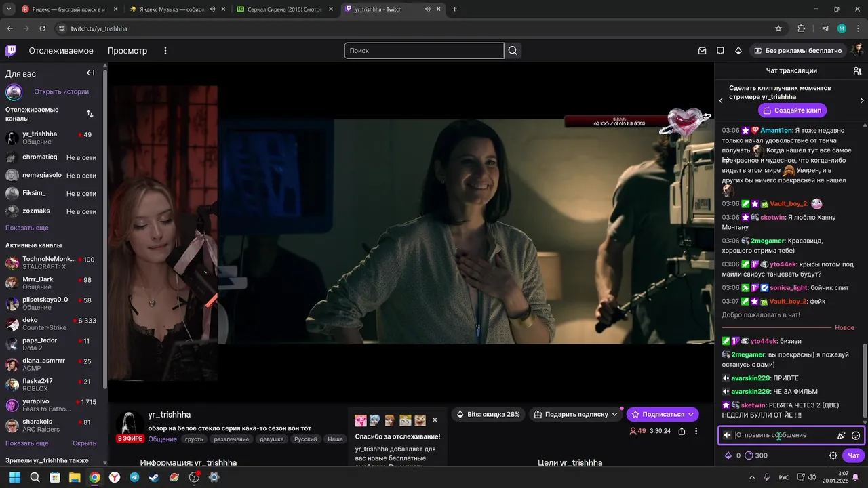The height and width of the screenshot is (488, 868).
Task: Open Steam from the taskbar
Action: point(154,477)
